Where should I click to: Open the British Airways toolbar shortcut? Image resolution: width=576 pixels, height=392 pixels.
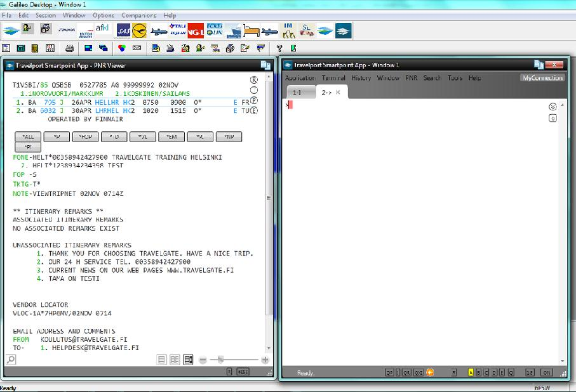[85, 31]
